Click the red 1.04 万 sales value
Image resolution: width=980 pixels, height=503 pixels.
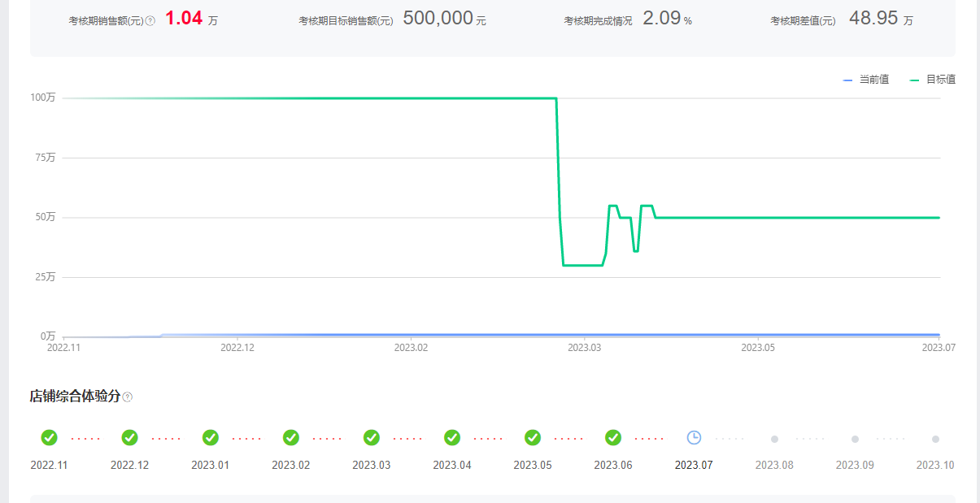(x=191, y=19)
